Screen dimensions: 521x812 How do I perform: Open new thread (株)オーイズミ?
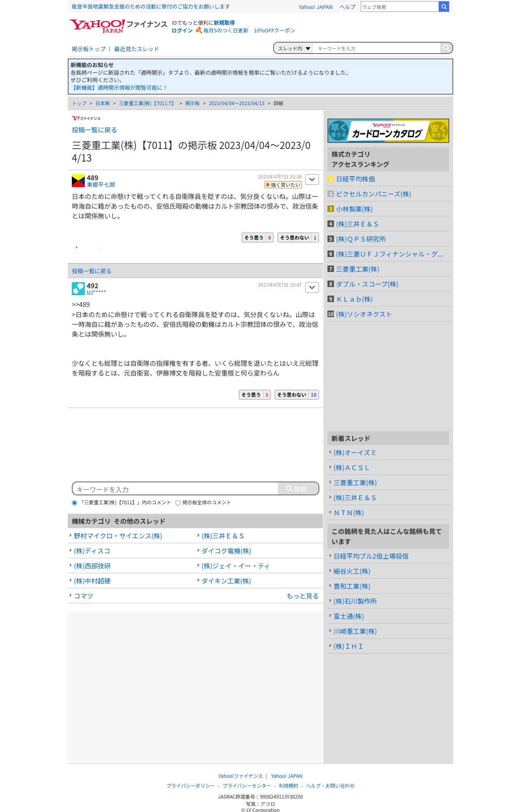tap(355, 453)
